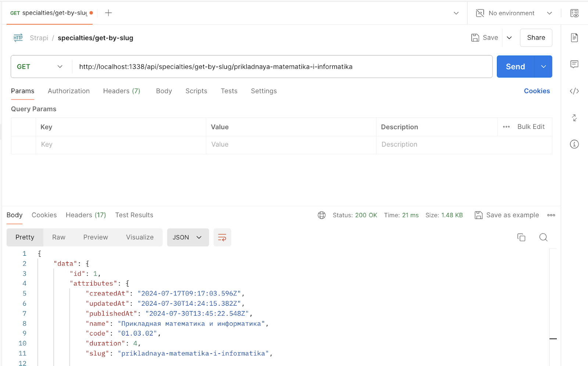Select the Visualize view mode
The height and width of the screenshot is (366, 588).
coord(140,237)
